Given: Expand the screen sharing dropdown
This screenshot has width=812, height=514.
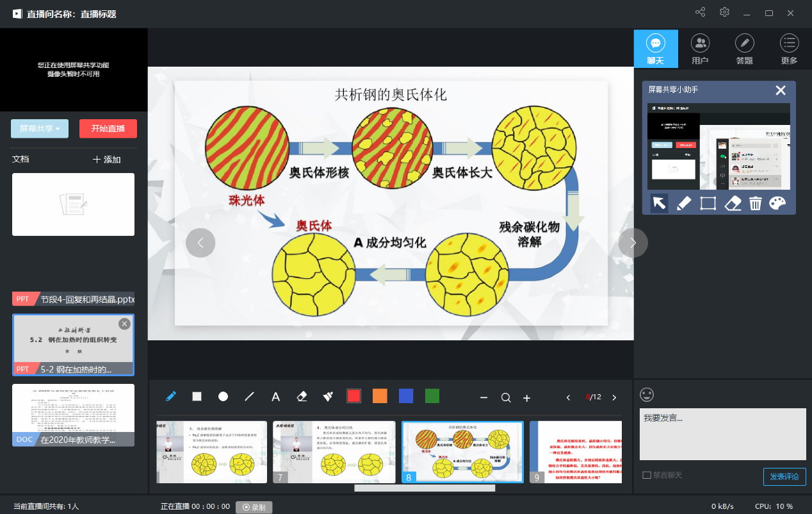Looking at the screenshot, I should [40, 129].
